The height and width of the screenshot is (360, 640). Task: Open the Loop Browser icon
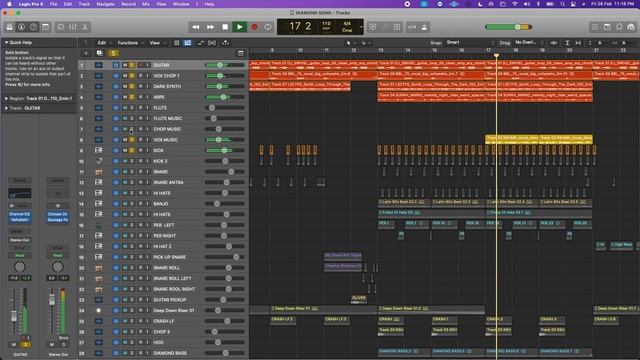(x=619, y=27)
